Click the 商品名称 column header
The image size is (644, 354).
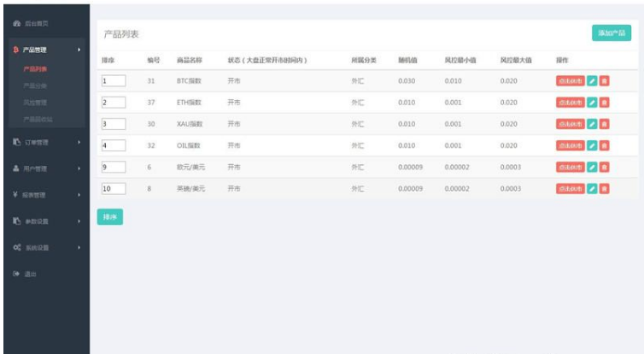pyautogui.click(x=190, y=61)
